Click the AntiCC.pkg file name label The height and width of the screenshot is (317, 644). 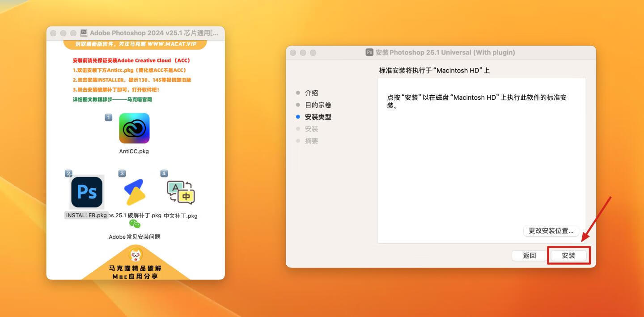coord(134,151)
